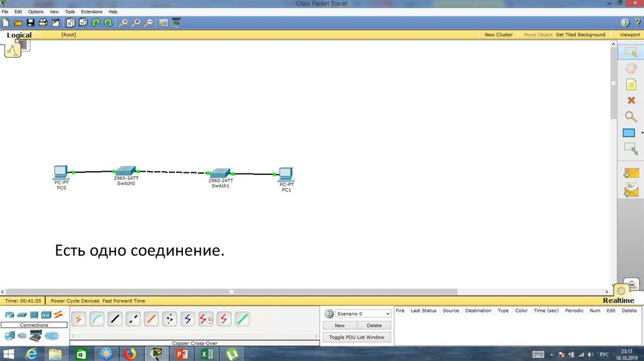Print using the printer toolbar icon
Screen dimensions: 644x361
pos(43,23)
